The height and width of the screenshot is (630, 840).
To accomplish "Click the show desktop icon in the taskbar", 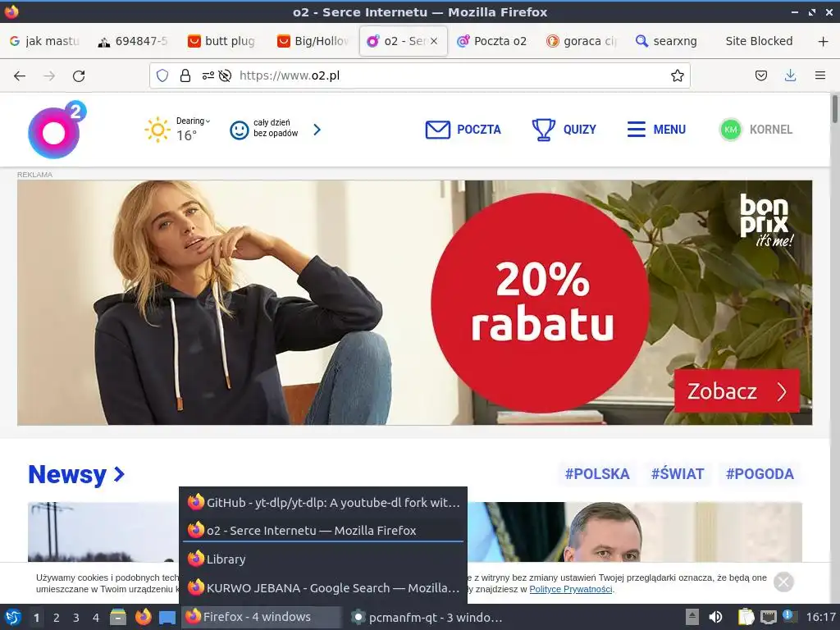I will click(x=167, y=618).
